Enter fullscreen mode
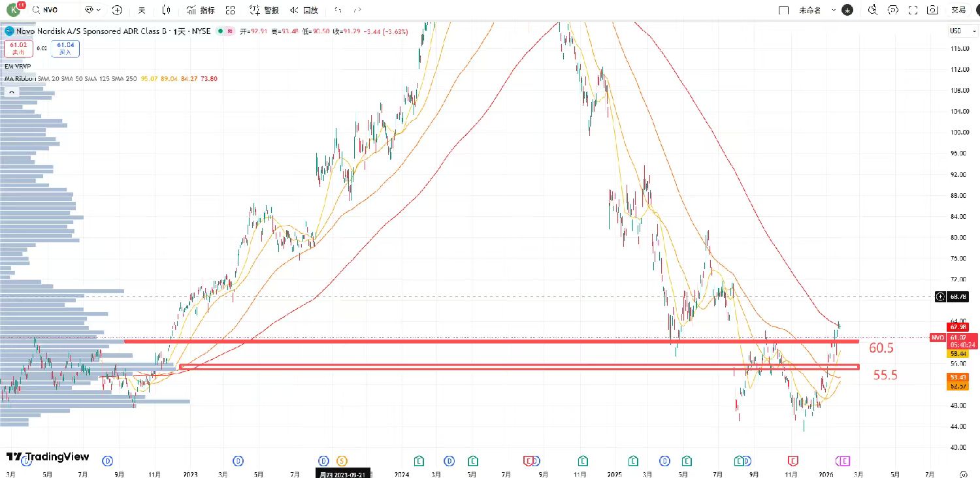Screen dimensions: 980x478 pyautogui.click(x=913, y=10)
